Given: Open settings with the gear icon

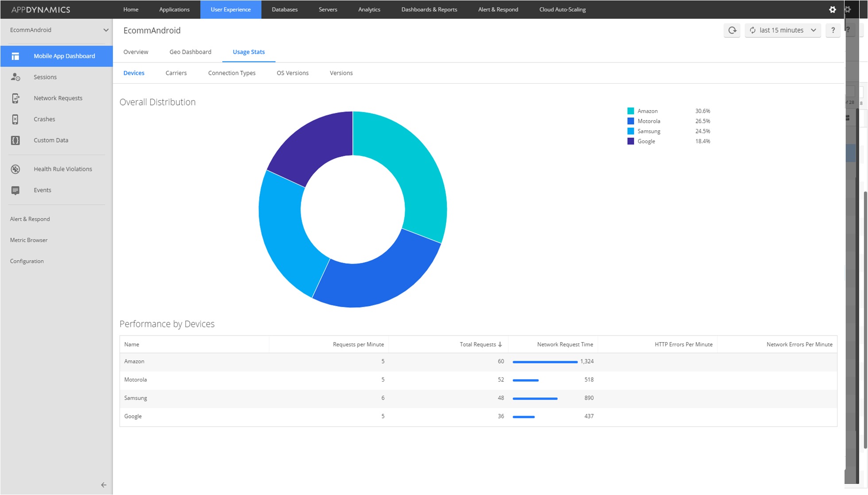Looking at the screenshot, I should [832, 9].
